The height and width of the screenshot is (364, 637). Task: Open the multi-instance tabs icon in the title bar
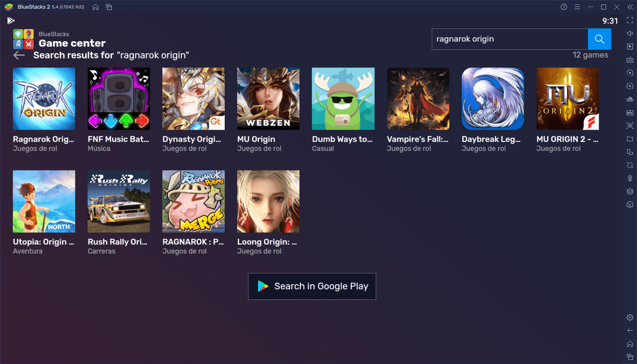coord(109,7)
